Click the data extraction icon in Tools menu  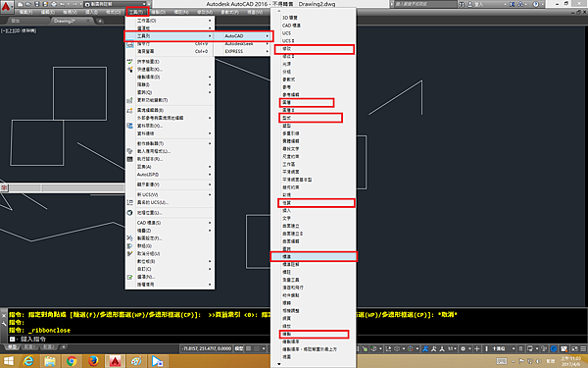tap(130, 126)
